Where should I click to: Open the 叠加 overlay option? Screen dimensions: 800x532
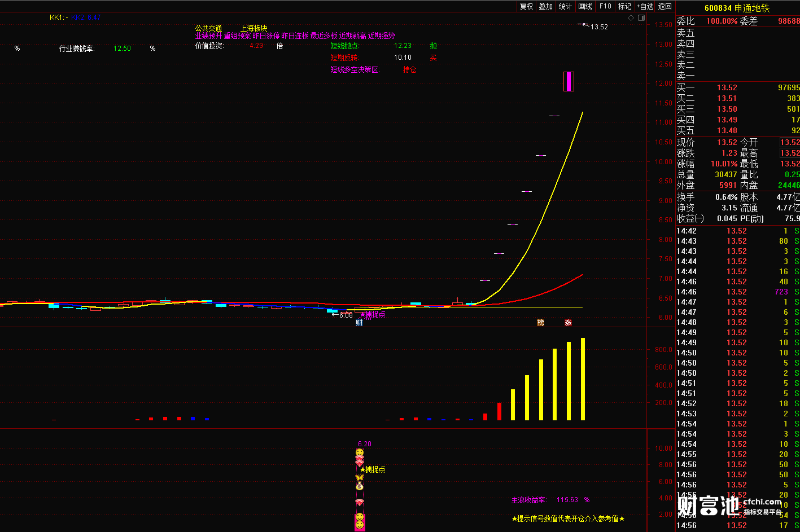[545, 6]
